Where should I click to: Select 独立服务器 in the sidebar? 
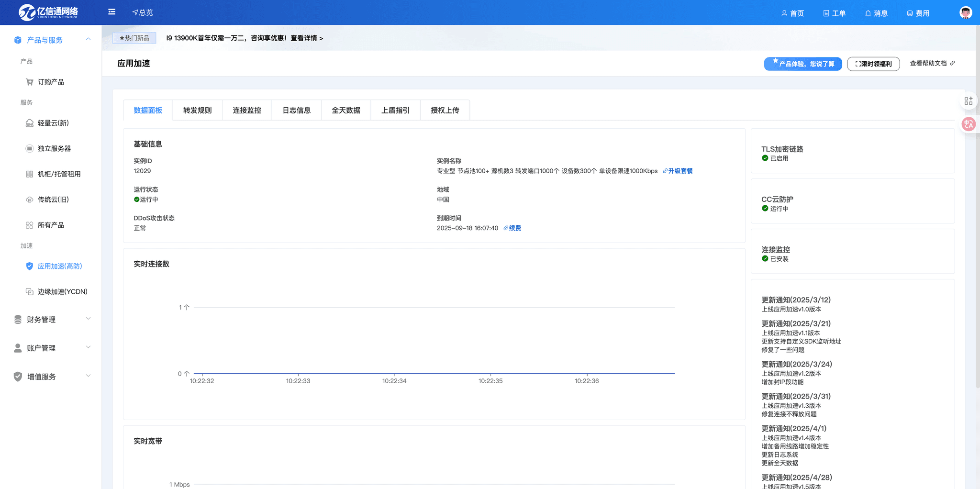(x=54, y=148)
